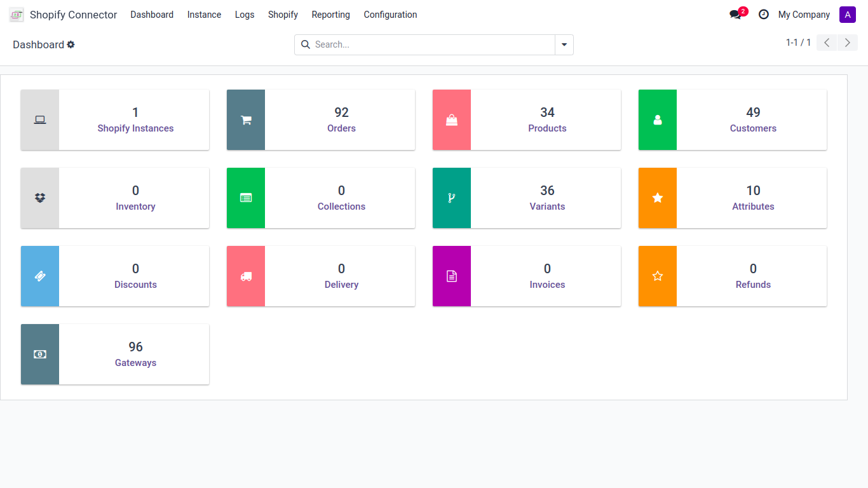
Task: Click the Dropbox-style icon on Inventory tile
Action: click(x=40, y=198)
